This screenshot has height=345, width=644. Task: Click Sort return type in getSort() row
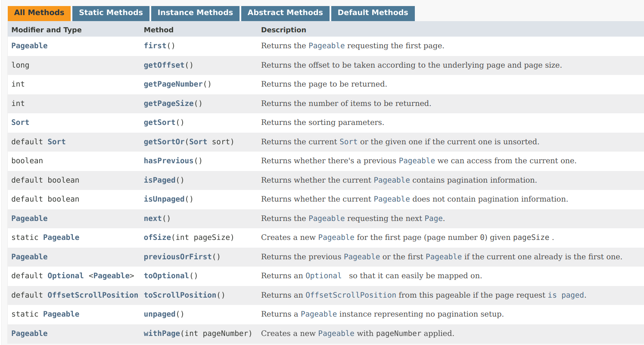click(x=20, y=122)
